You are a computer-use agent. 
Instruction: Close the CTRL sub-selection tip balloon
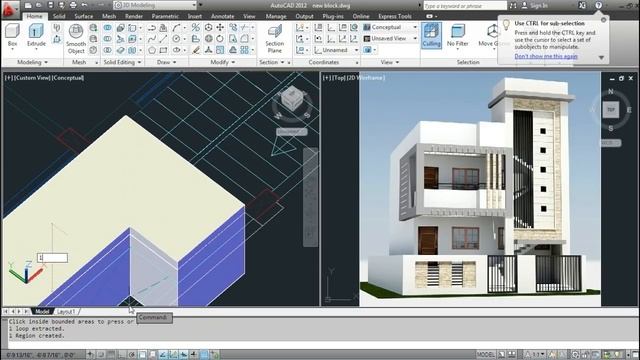pos(603,20)
